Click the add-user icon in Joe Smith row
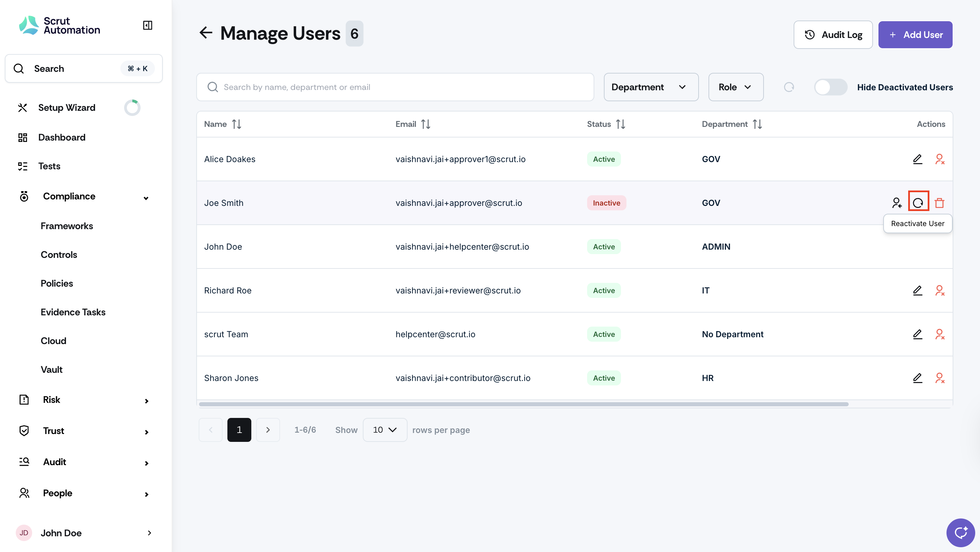The height and width of the screenshot is (552, 980). click(x=897, y=203)
